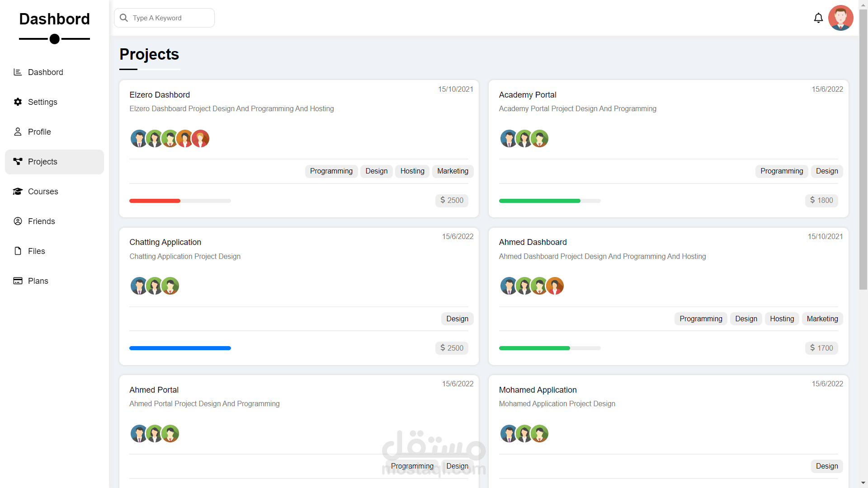Click Programming tag on Academy Portal card
The width and height of the screenshot is (868, 488).
click(781, 171)
